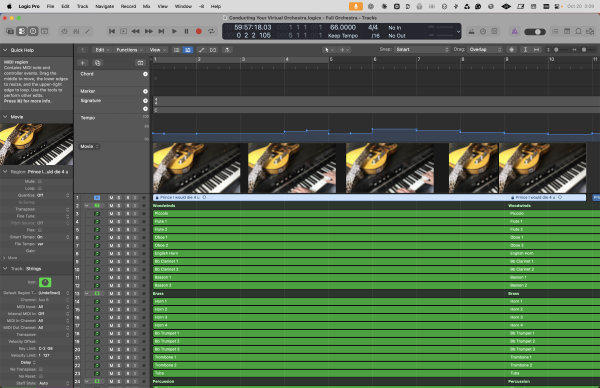Open the Toolbar button in control bar
The height and width of the screenshot is (388, 600).
[45, 31]
